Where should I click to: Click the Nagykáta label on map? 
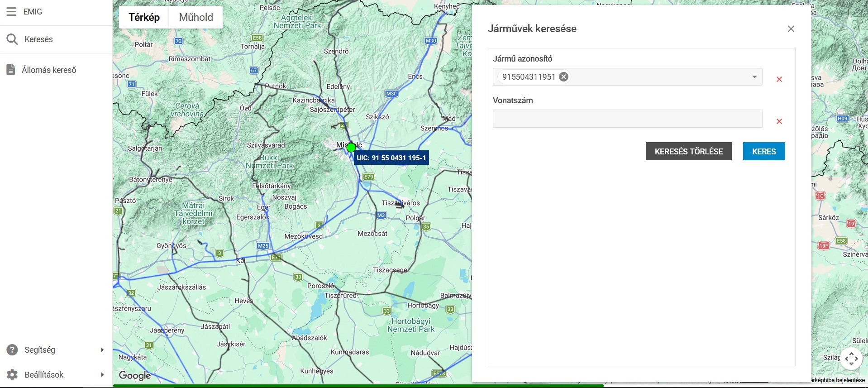tap(133, 357)
